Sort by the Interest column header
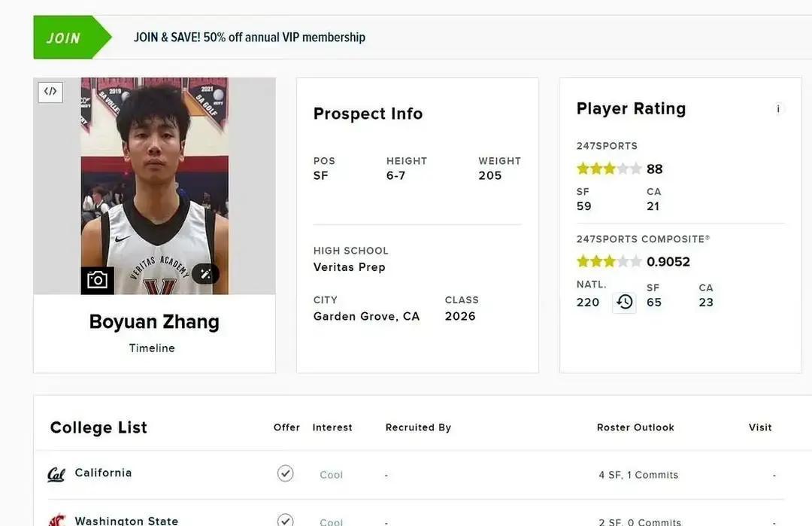This screenshot has height=526, width=812. 332,427
